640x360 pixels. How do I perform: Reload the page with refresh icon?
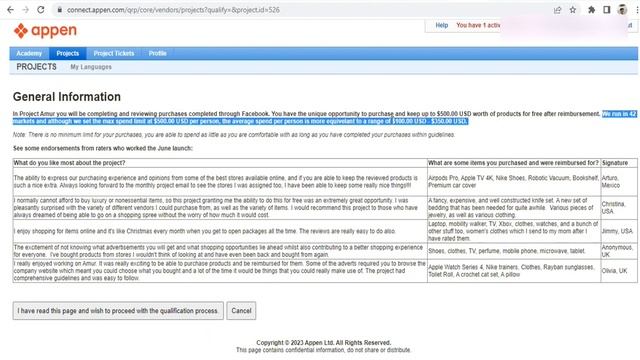pyautogui.click(x=40, y=10)
